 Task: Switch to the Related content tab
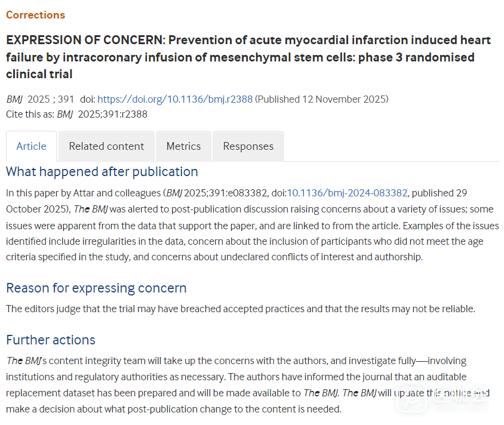[106, 146]
